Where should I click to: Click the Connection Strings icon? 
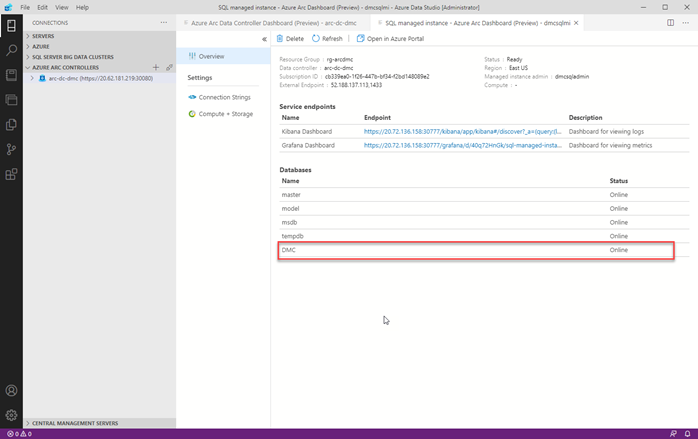pos(192,97)
